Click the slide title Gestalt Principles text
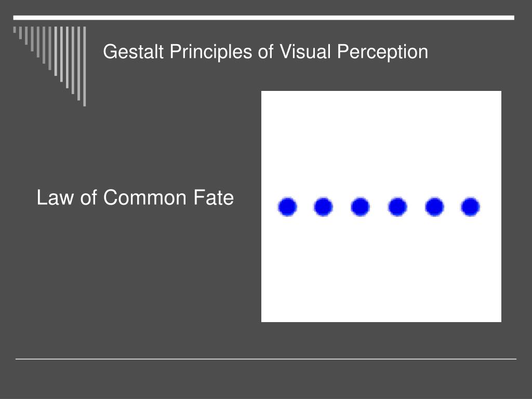 pos(265,52)
